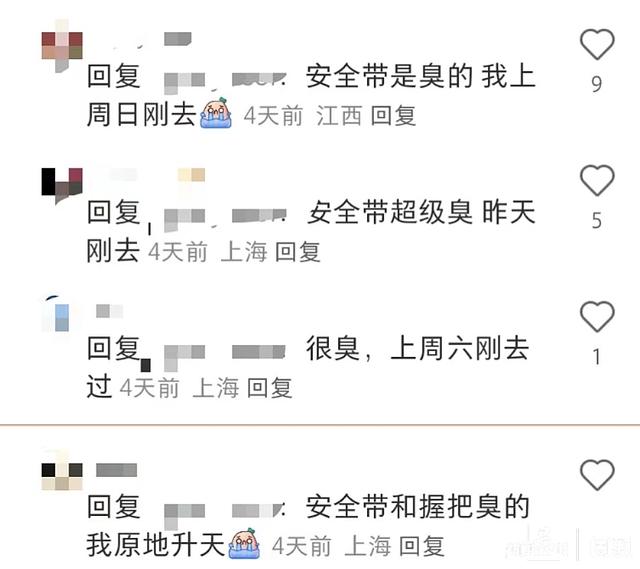This screenshot has width=640, height=569.
Task: Open the second commenter's dark avatar
Action: pyautogui.click(x=62, y=186)
